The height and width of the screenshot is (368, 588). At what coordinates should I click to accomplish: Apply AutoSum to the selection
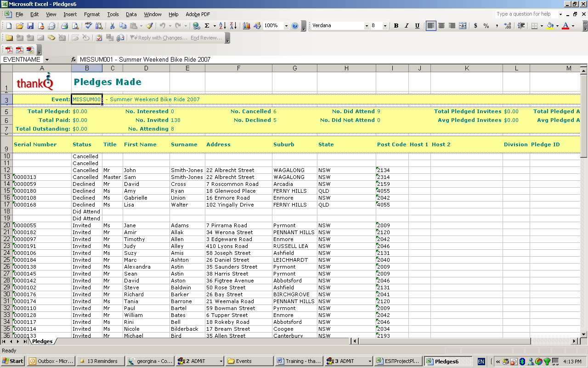tap(207, 26)
